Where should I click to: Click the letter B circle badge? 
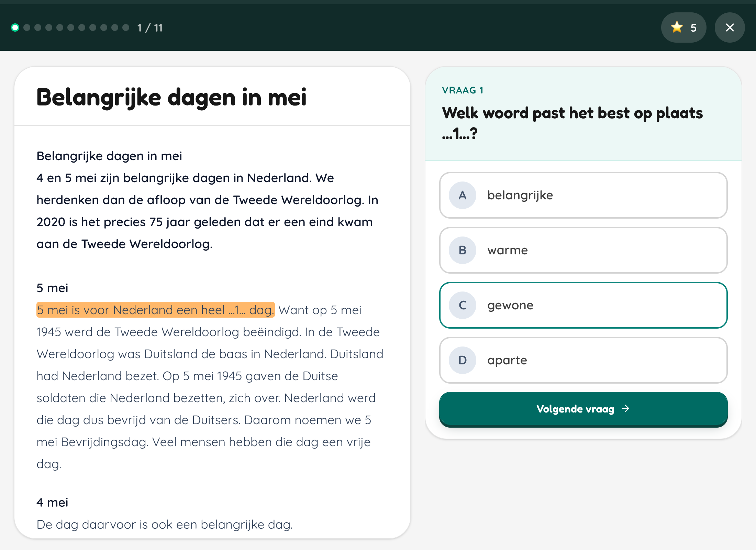tap(463, 250)
